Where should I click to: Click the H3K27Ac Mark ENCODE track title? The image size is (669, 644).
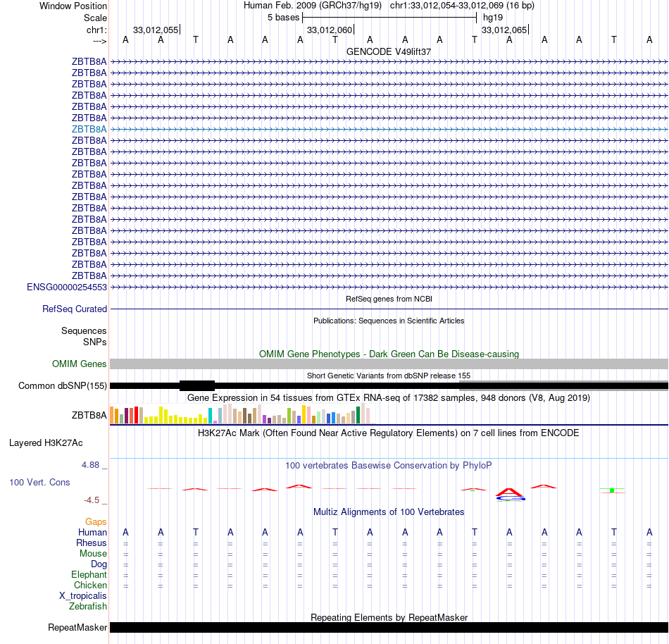[x=389, y=433]
